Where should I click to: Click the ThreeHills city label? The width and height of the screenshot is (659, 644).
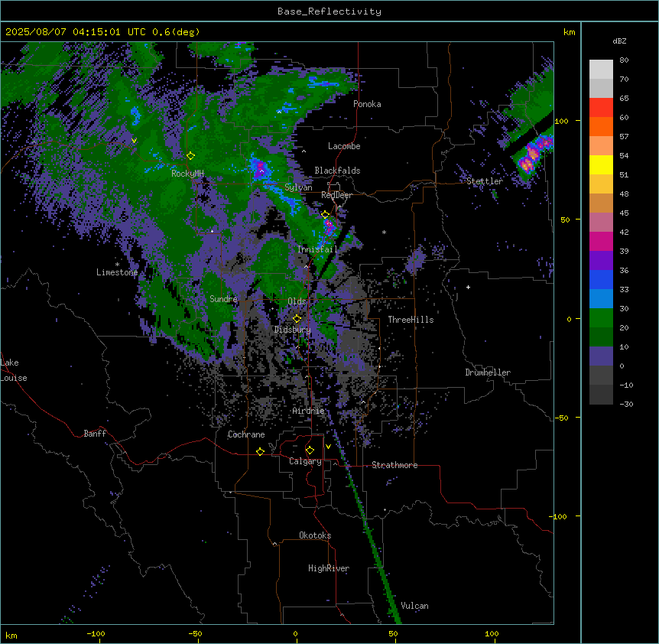click(411, 320)
